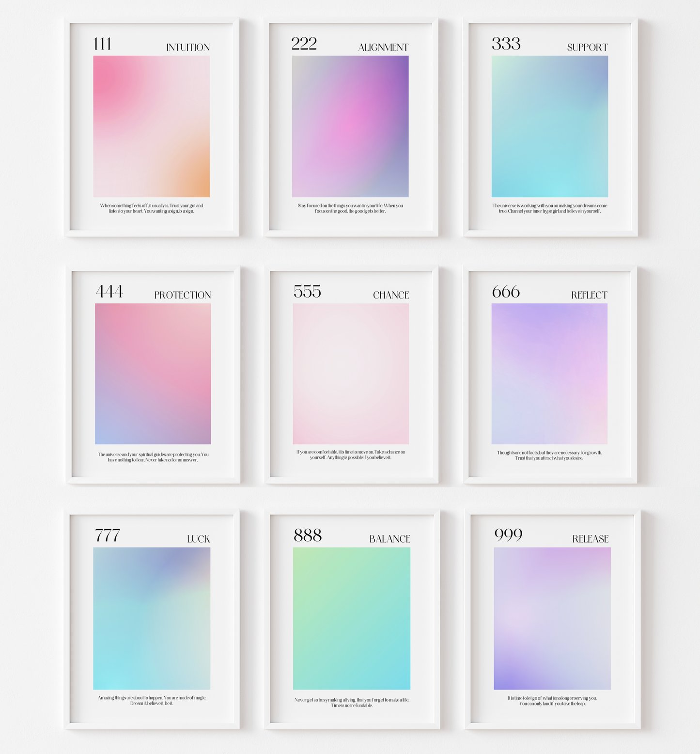
Task: Click the number 888 on the poster
Action: click(308, 535)
